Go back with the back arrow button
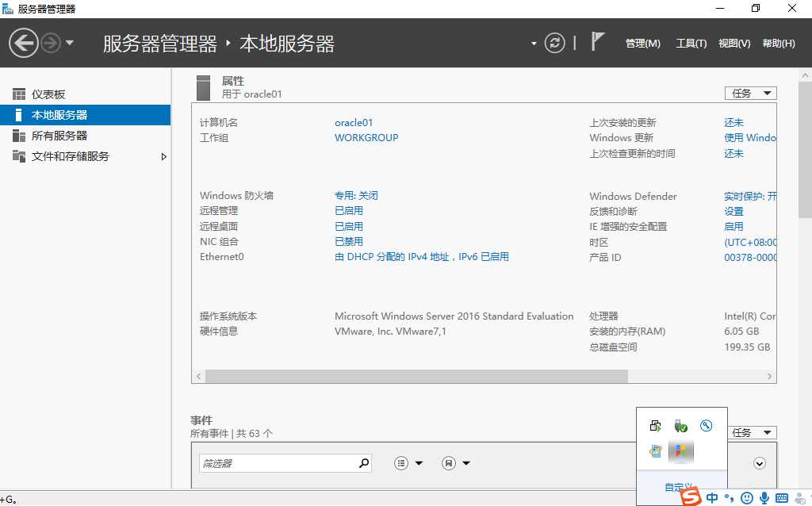Screen dimensions: 812x506 [23, 43]
